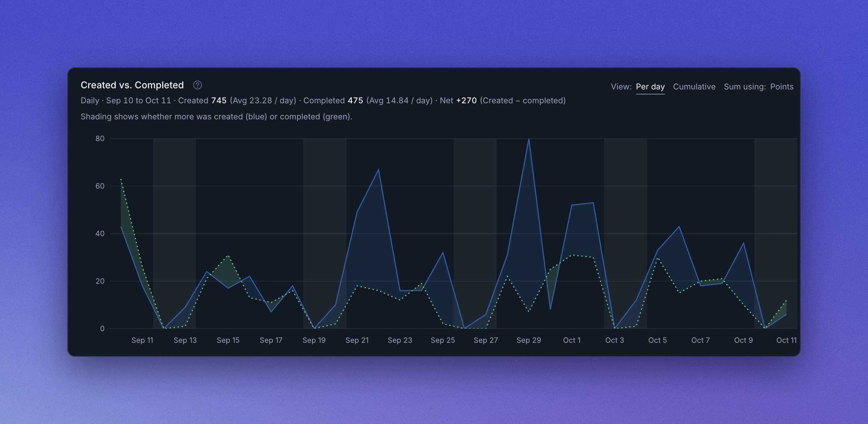Select the Created vs. Completed title

(132, 85)
